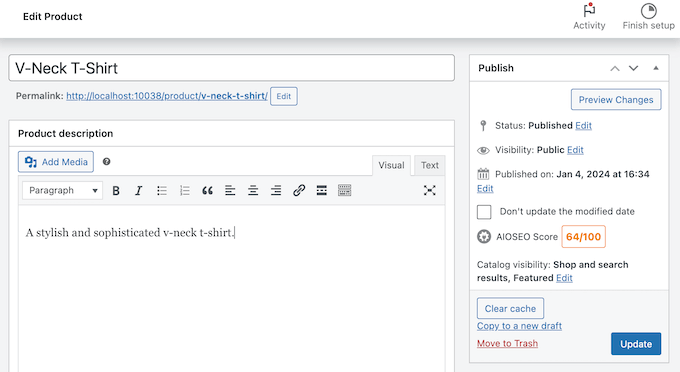This screenshot has height=372, width=680.
Task: Align text center
Action: [253, 190]
